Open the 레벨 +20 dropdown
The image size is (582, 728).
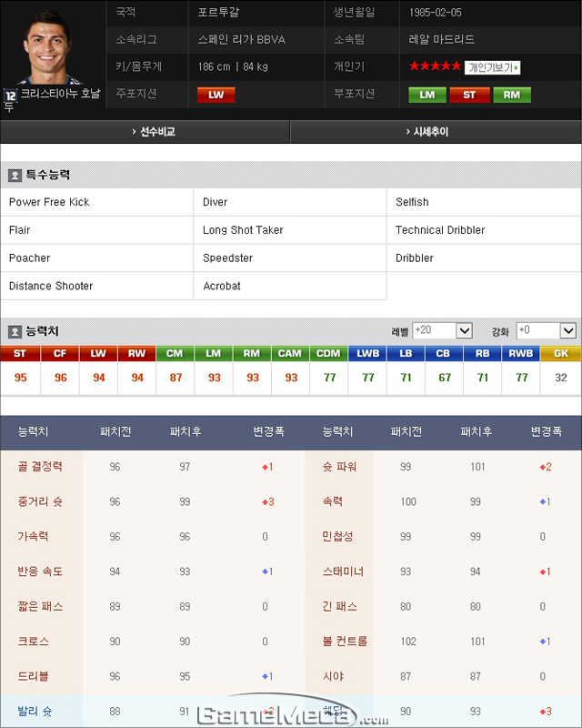click(x=442, y=330)
